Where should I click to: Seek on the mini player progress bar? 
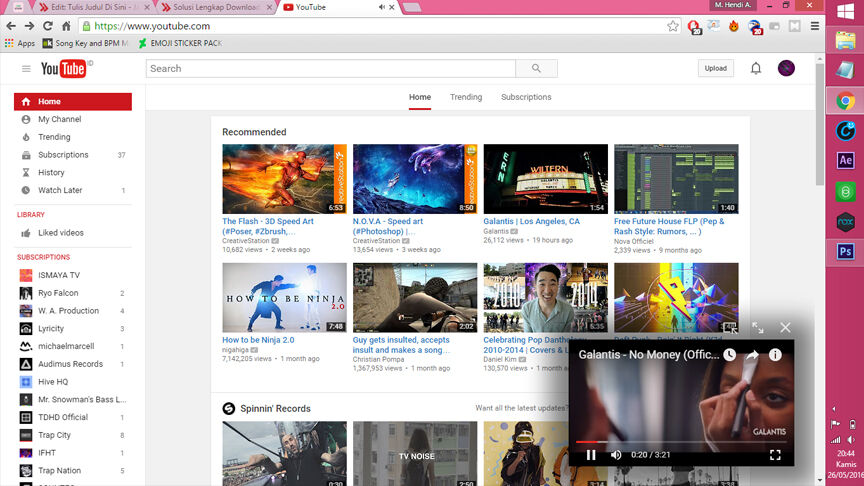pos(681,442)
